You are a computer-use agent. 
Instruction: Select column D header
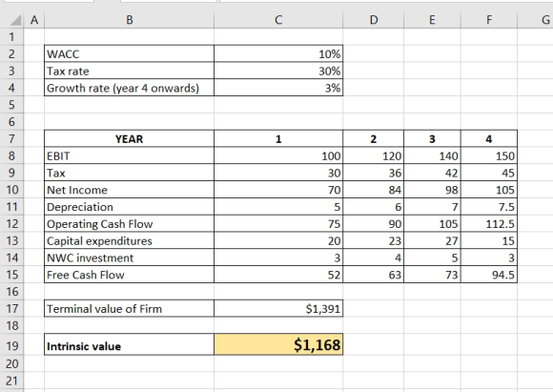click(374, 20)
